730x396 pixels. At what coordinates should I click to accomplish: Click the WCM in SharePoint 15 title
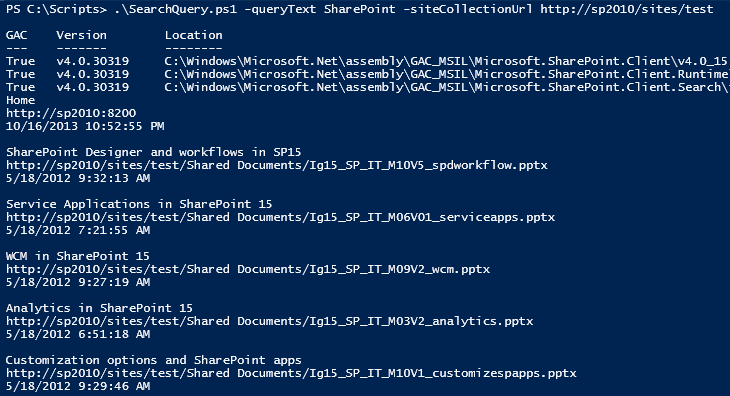pyautogui.click(x=78, y=256)
